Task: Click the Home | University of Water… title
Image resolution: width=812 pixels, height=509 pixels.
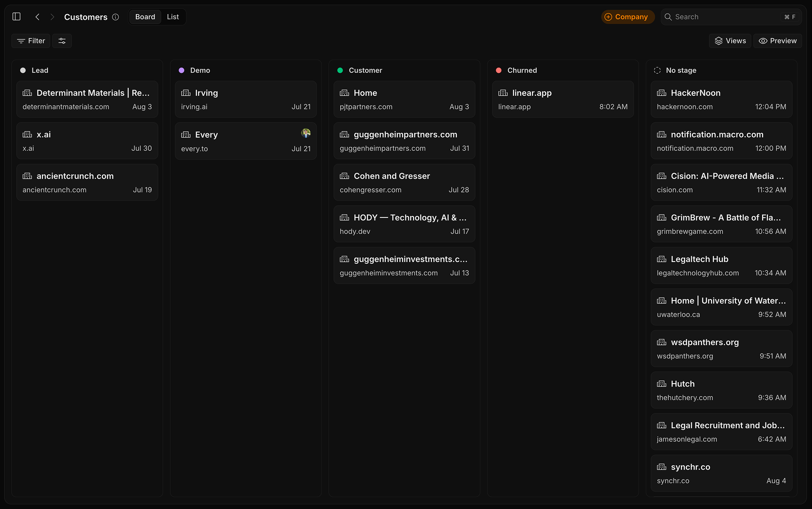Action: pyautogui.click(x=728, y=301)
